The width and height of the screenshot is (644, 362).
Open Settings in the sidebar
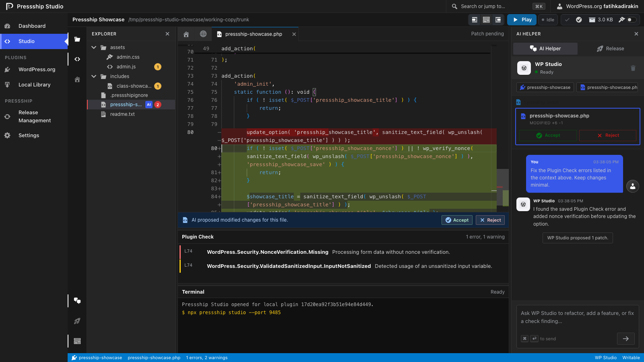point(34,136)
